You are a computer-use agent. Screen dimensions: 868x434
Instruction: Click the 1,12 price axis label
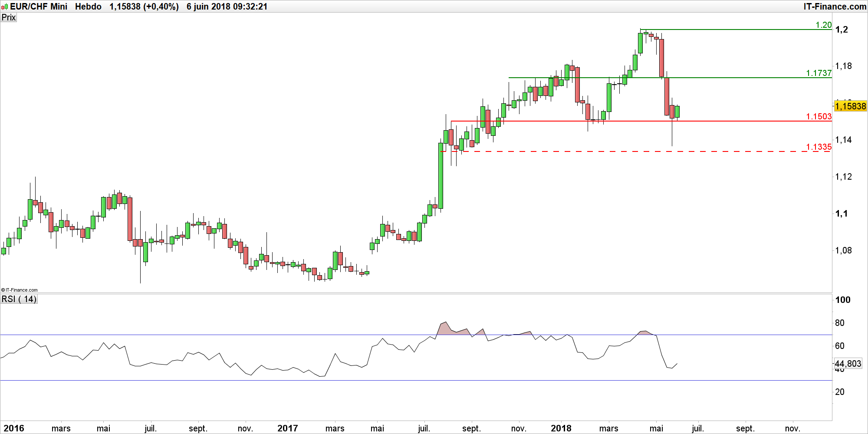tap(844, 177)
